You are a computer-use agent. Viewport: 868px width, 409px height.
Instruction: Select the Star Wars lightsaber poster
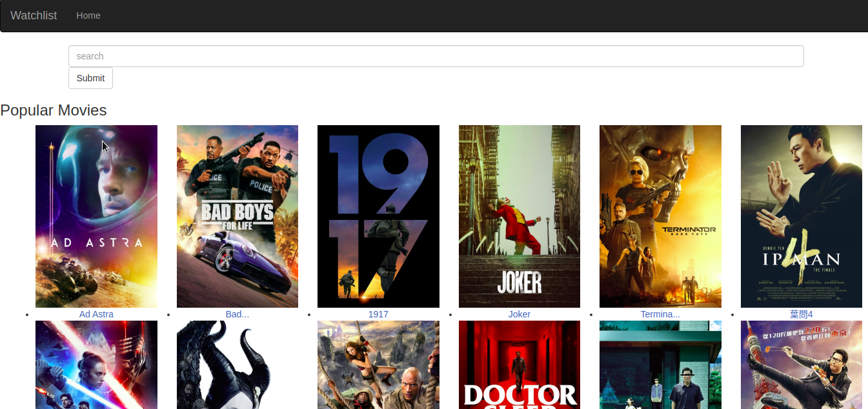click(96, 364)
